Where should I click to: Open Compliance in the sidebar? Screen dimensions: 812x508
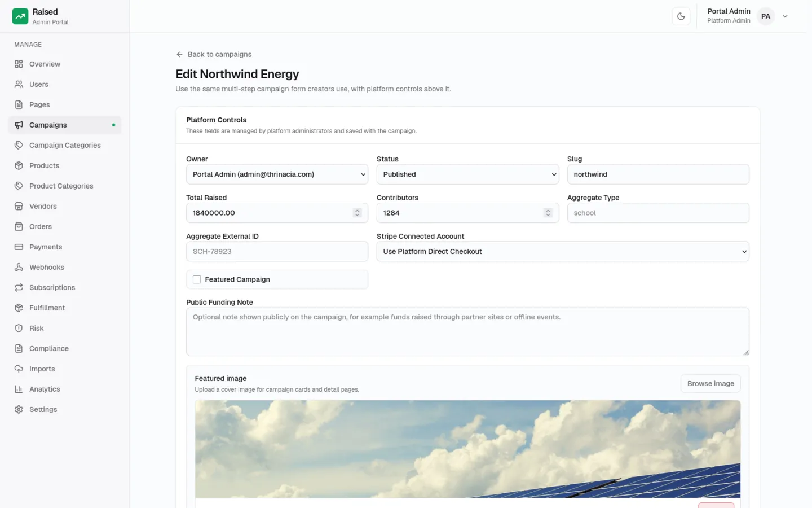64,348
